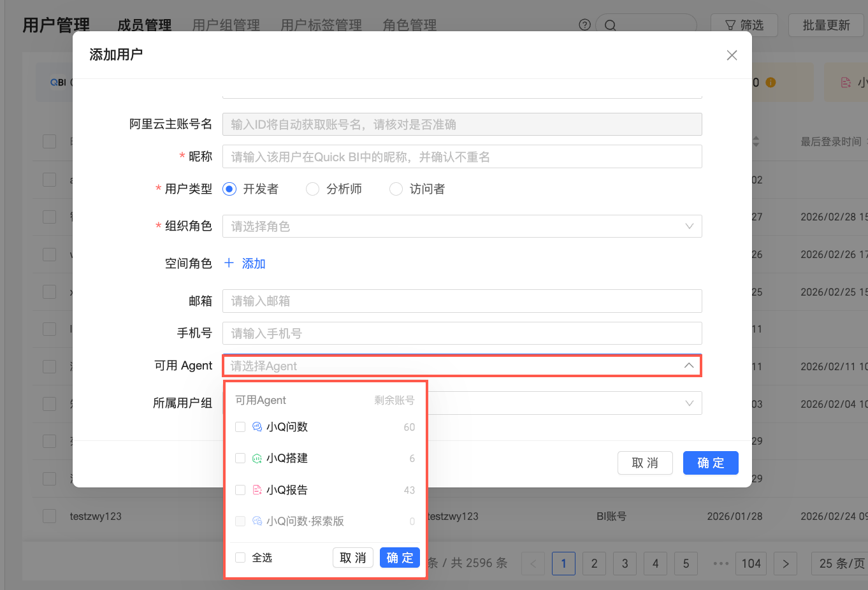The width and height of the screenshot is (868, 590).
Task: Click the 批量更新 button
Action: [x=826, y=25]
